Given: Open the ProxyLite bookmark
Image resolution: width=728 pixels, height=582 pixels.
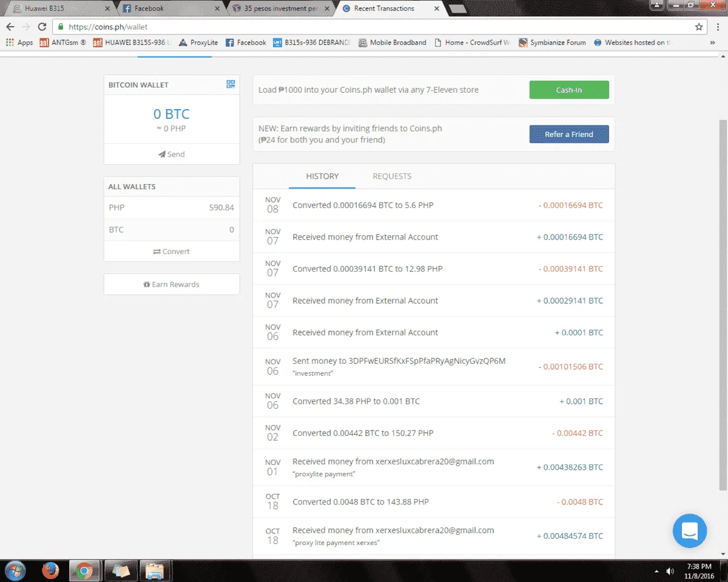Looking at the screenshot, I should click(198, 42).
